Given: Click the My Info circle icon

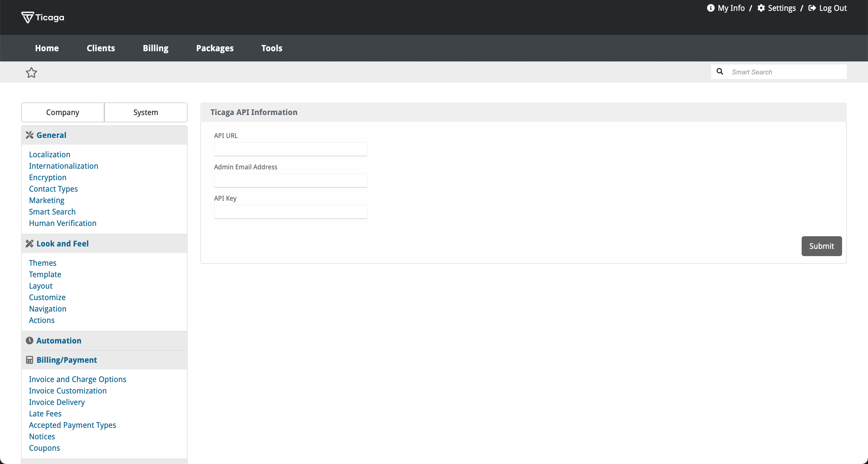Looking at the screenshot, I should (710, 8).
